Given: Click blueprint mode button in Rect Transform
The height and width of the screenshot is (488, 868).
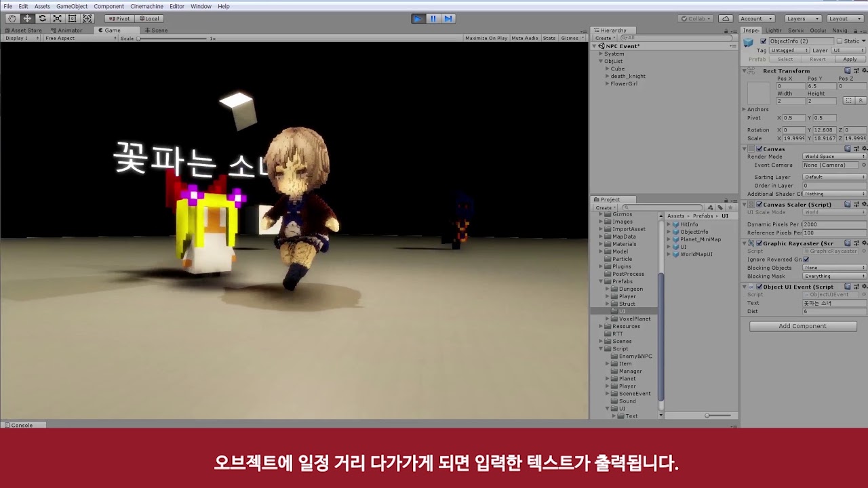Looking at the screenshot, I should coord(848,101).
